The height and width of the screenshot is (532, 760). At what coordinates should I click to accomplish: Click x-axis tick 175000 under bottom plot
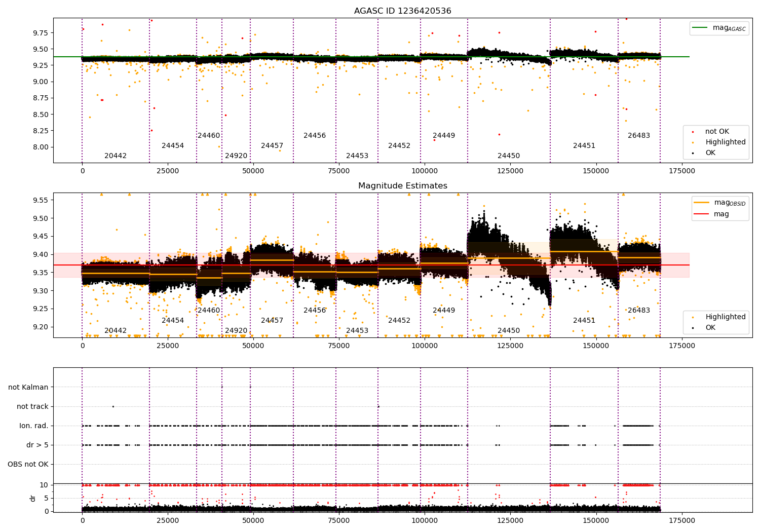click(x=682, y=520)
